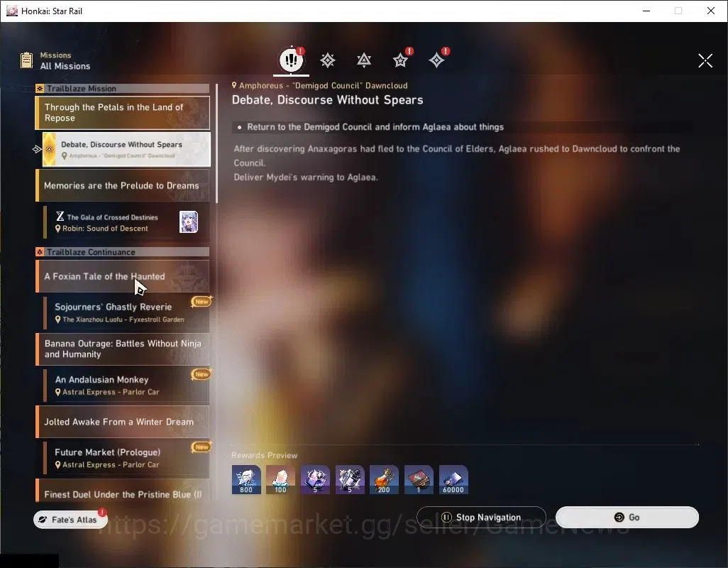This screenshot has width=728, height=568.
Task: Select the star-shaped mission filter icon
Action: 400,60
